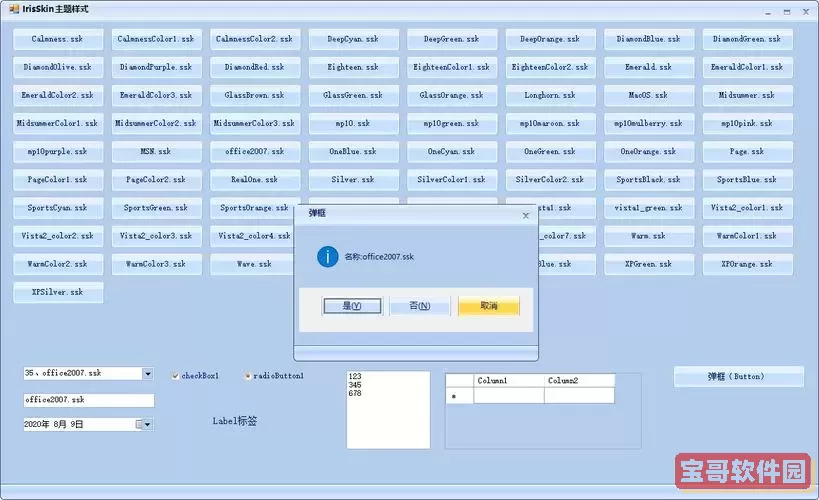Minimize the IrisSkin window
Viewport: 819px width, 500px height.
[x=768, y=12]
